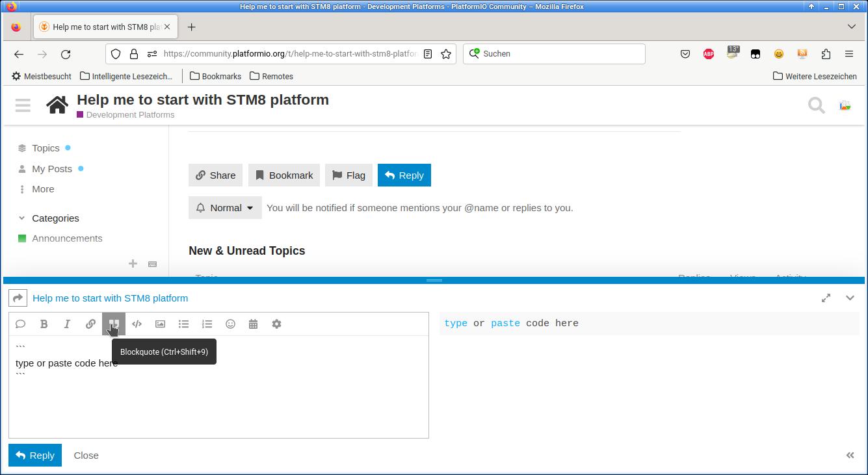
Task: Go to forum home via house icon
Action: [57, 105]
